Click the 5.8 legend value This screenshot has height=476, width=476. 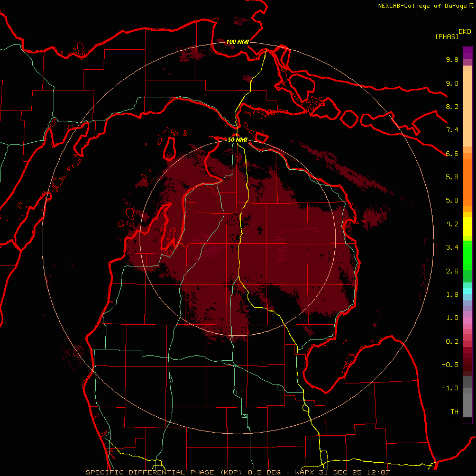pyautogui.click(x=452, y=177)
